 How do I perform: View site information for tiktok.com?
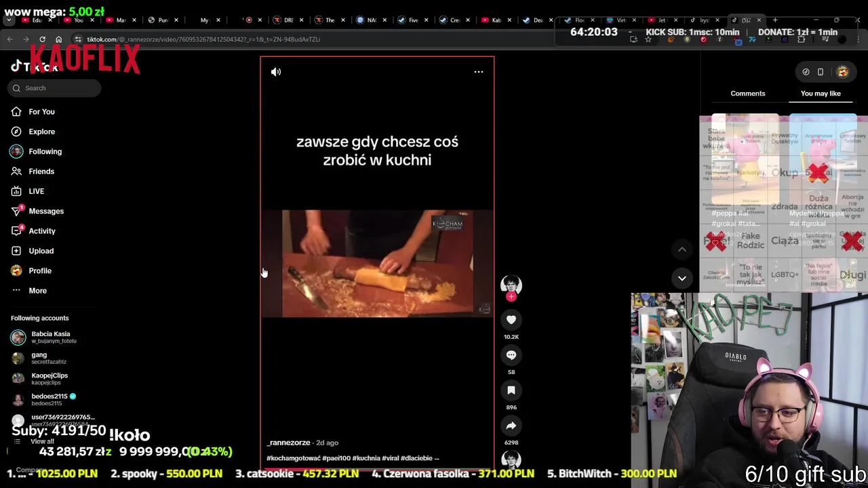(78, 39)
